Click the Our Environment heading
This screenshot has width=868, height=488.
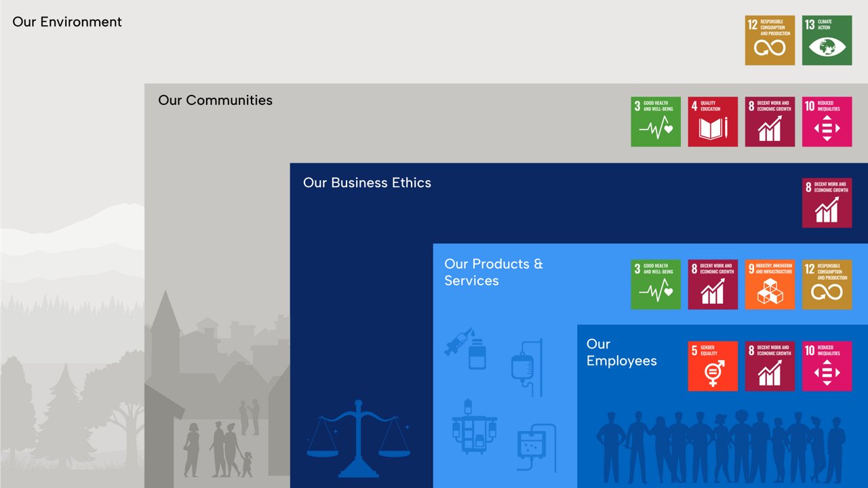[x=67, y=22]
